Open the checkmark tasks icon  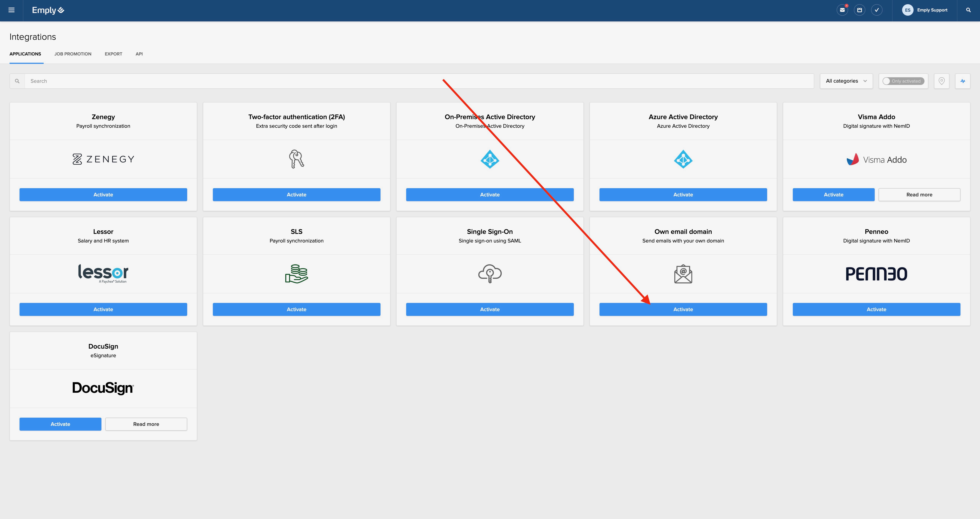(876, 10)
